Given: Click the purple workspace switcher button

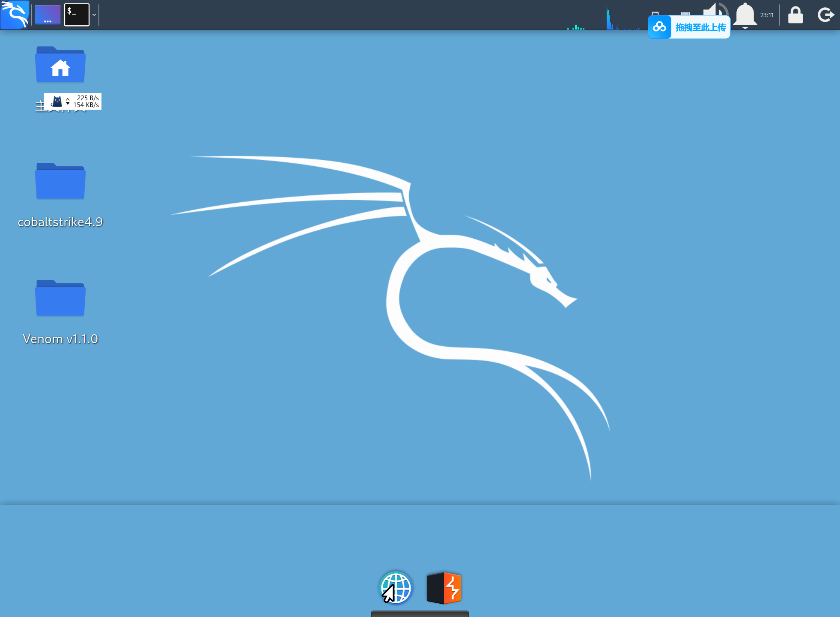Looking at the screenshot, I should (x=48, y=15).
